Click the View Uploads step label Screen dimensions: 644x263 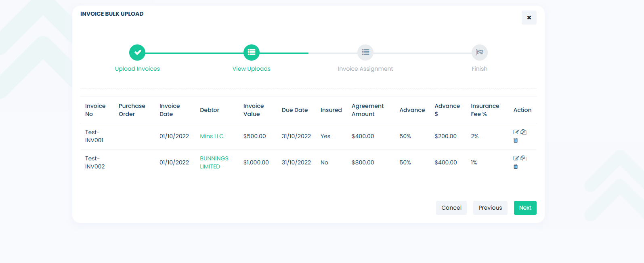pos(252,69)
